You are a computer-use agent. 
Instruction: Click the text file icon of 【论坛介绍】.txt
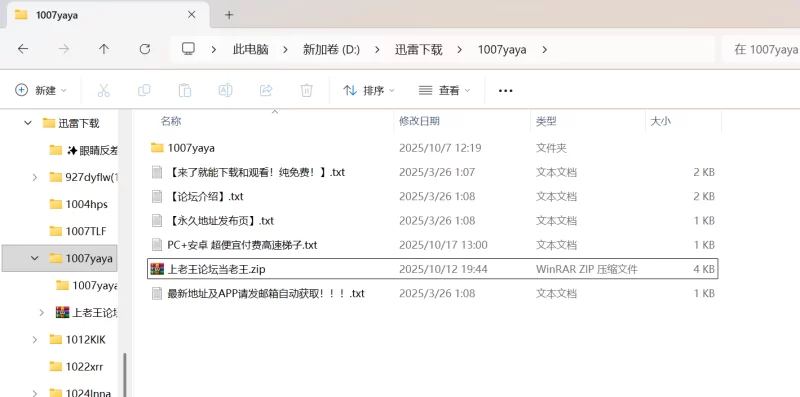[157, 196]
